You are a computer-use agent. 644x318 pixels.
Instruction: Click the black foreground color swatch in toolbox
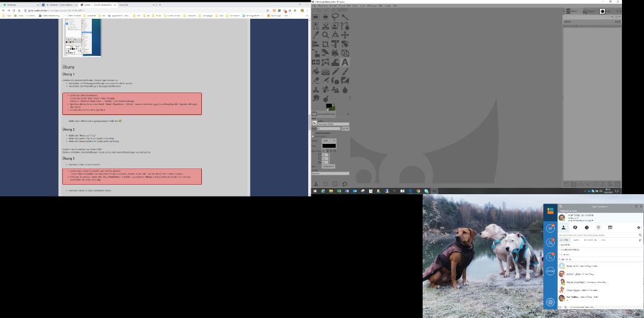(x=328, y=106)
